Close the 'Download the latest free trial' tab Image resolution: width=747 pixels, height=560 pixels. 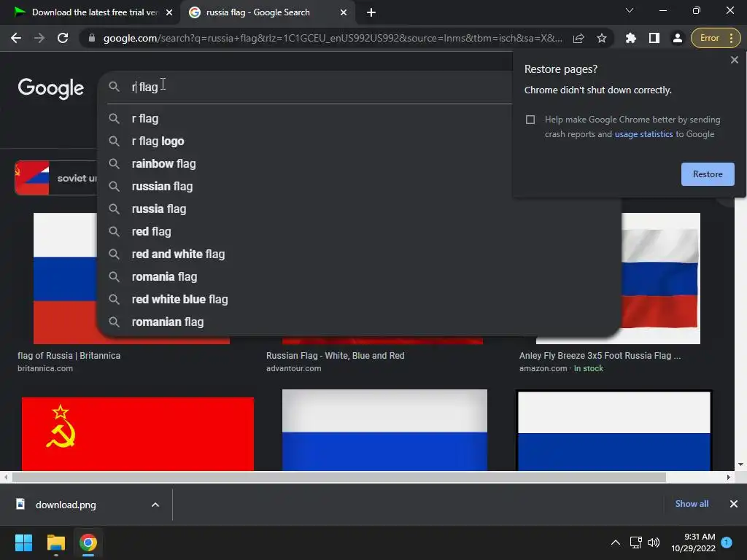169,12
